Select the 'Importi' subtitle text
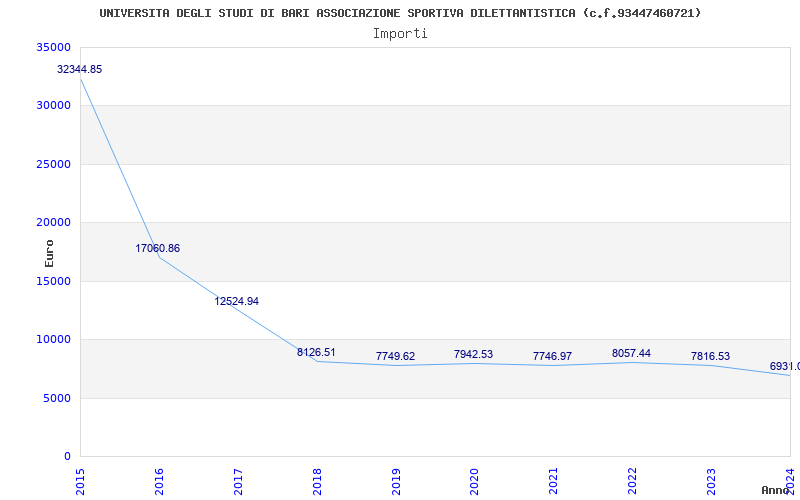Image resolution: width=800 pixels, height=500 pixels. pyautogui.click(x=400, y=34)
